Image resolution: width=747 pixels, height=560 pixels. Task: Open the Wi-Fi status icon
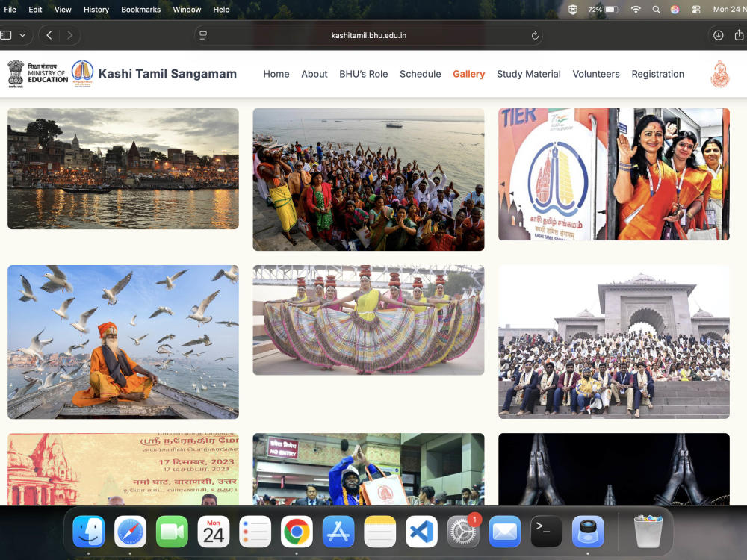point(636,10)
